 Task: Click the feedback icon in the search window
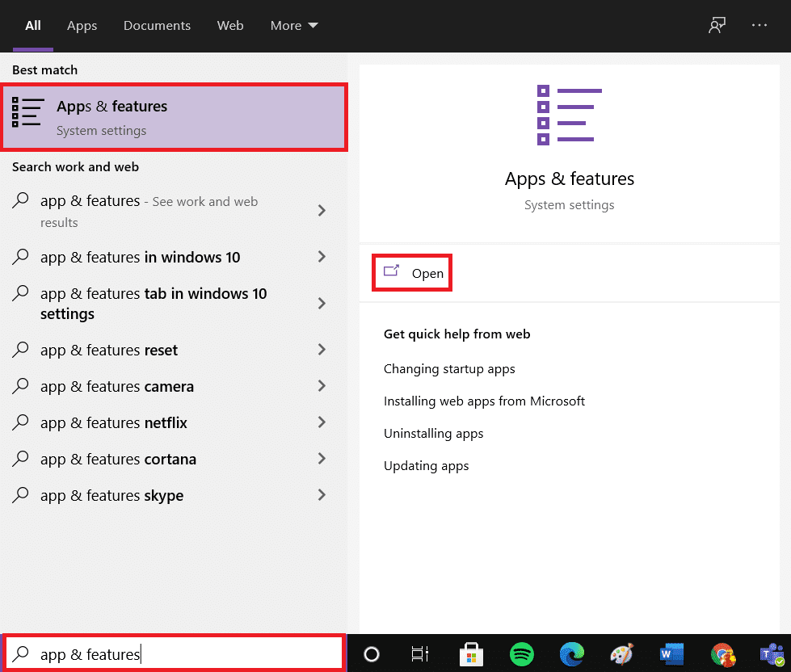[716, 25]
